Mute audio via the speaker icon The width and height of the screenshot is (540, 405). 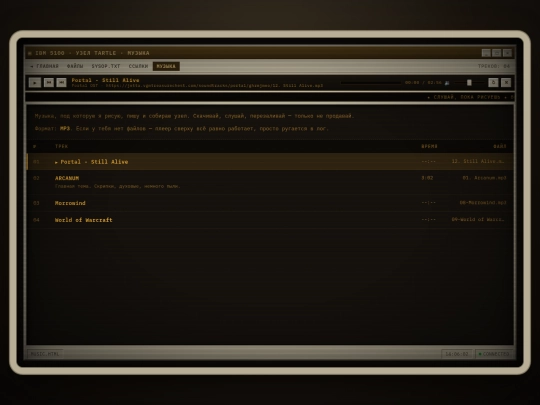pyautogui.click(x=447, y=83)
